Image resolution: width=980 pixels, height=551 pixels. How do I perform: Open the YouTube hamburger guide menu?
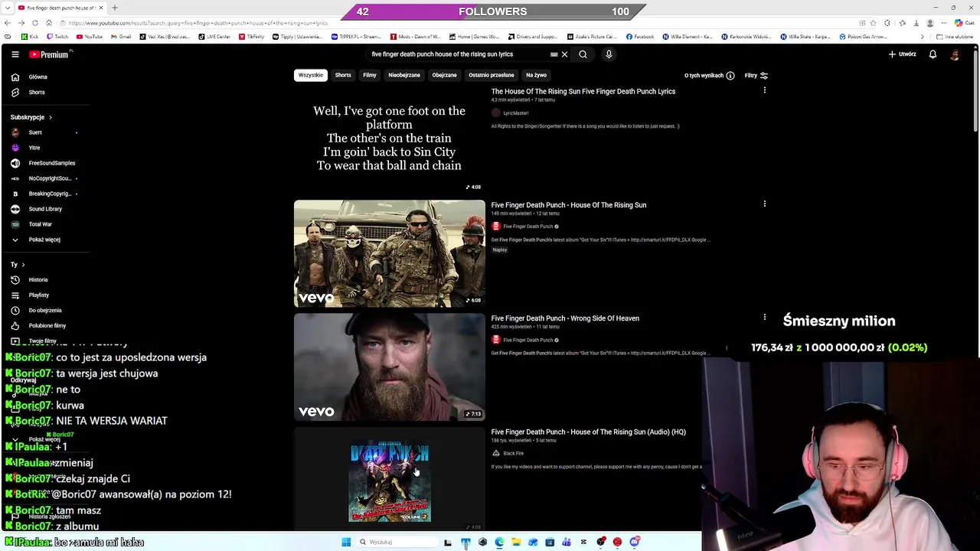pyautogui.click(x=15, y=54)
